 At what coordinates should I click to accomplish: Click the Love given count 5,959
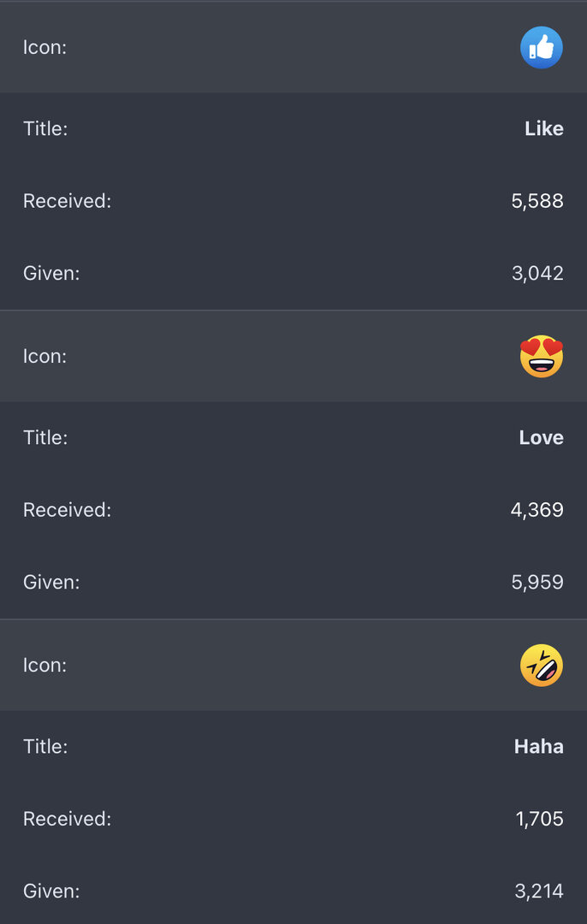537,583
